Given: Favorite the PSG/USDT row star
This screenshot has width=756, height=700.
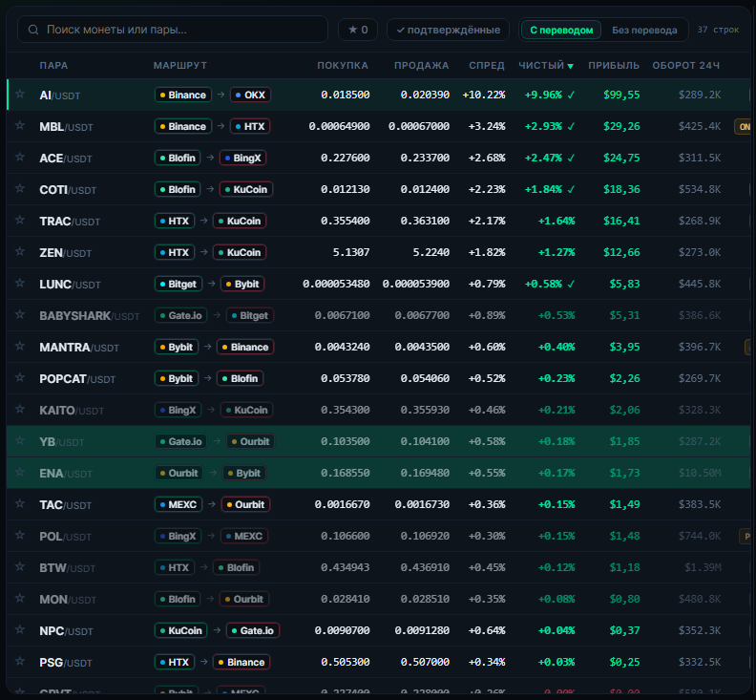Looking at the screenshot, I should (x=20, y=662).
